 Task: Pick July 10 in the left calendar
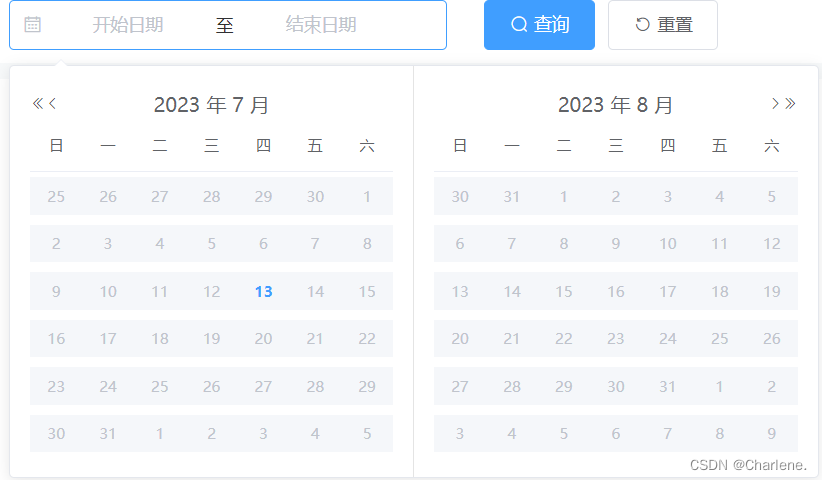pyautogui.click(x=108, y=291)
